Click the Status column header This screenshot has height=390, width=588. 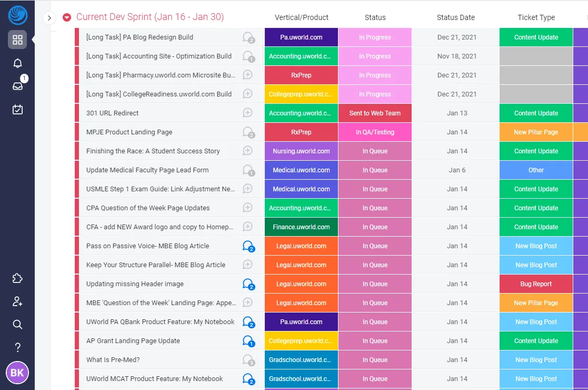375,17
